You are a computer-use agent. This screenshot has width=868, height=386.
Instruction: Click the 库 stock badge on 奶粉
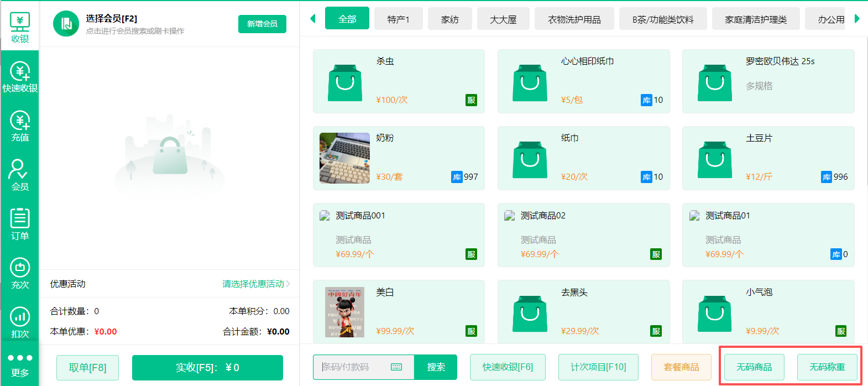click(457, 177)
